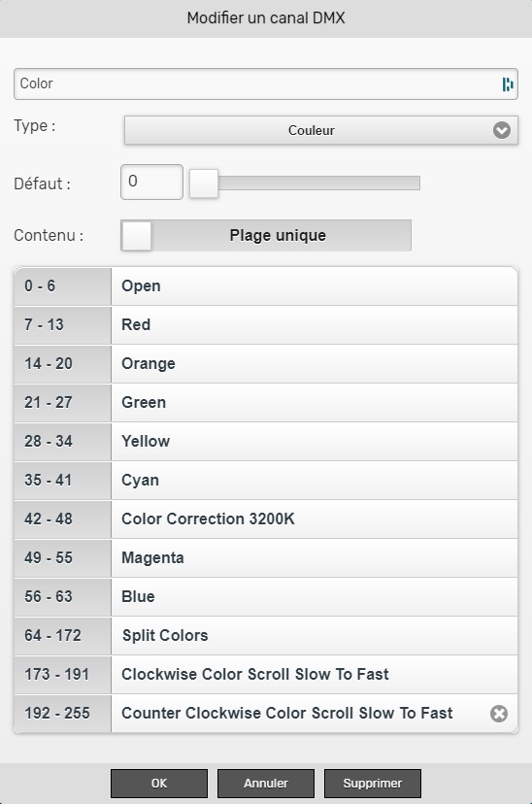This screenshot has height=804, width=532.
Task: Open the Couleur type dropdown arrow
Action: [501, 130]
